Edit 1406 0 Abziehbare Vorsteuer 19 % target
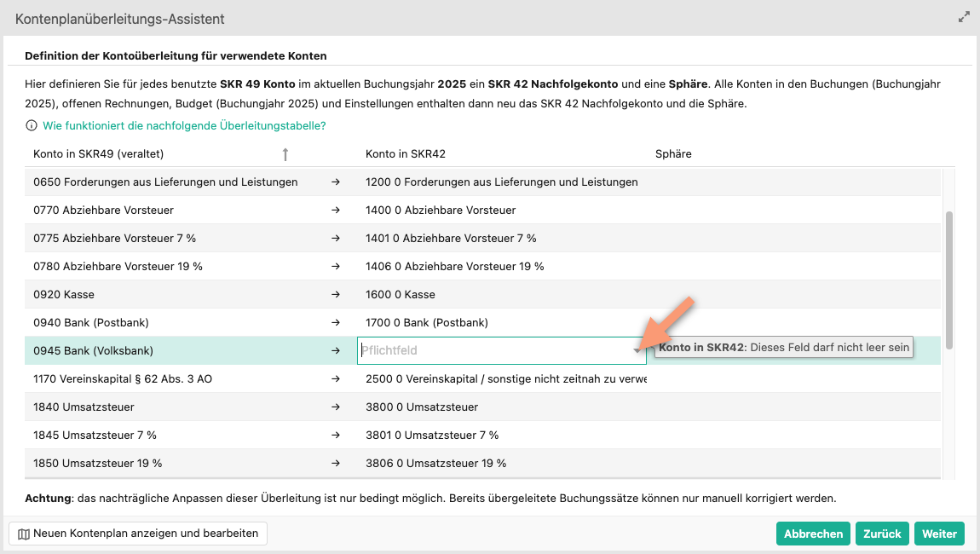This screenshot has width=980, height=554. point(455,267)
